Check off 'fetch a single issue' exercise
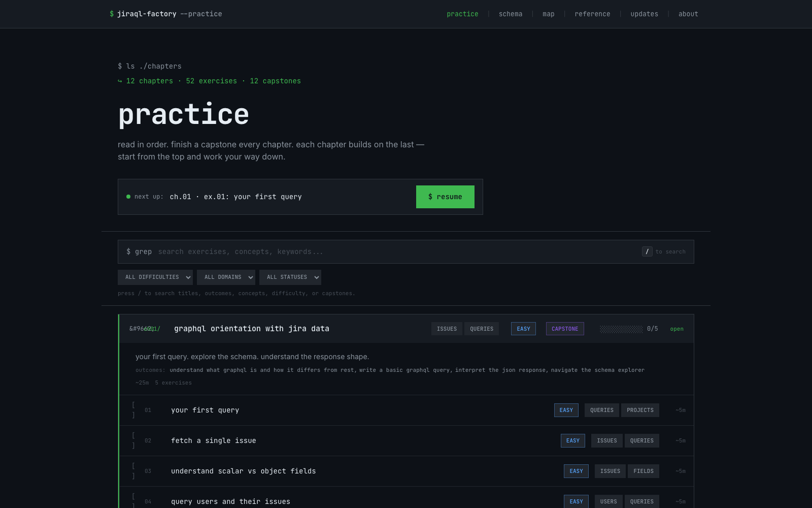The image size is (812, 508). tap(133, 440)
